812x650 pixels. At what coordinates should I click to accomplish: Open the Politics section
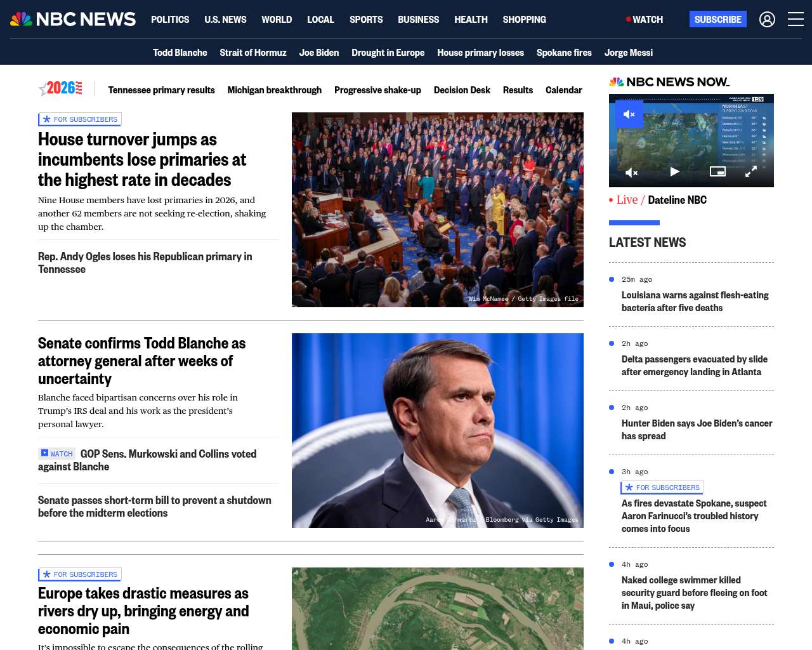[x=170, y=20]
